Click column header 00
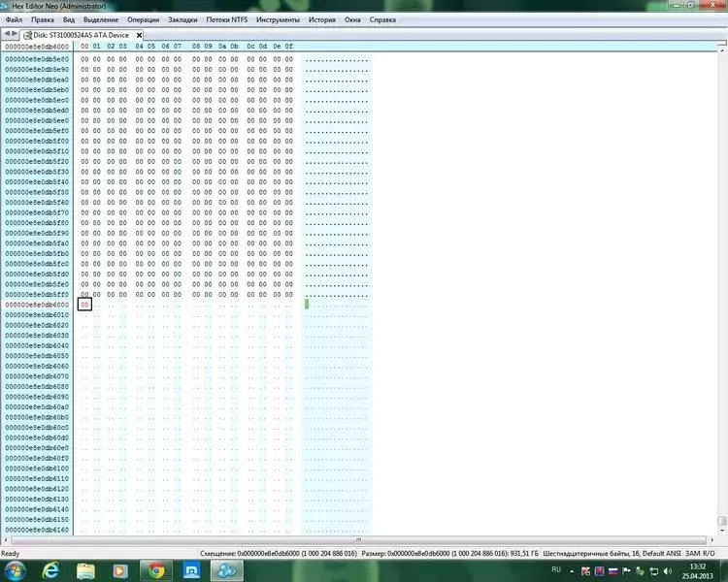This screenshot has height=582, width=728. point(84,47)
